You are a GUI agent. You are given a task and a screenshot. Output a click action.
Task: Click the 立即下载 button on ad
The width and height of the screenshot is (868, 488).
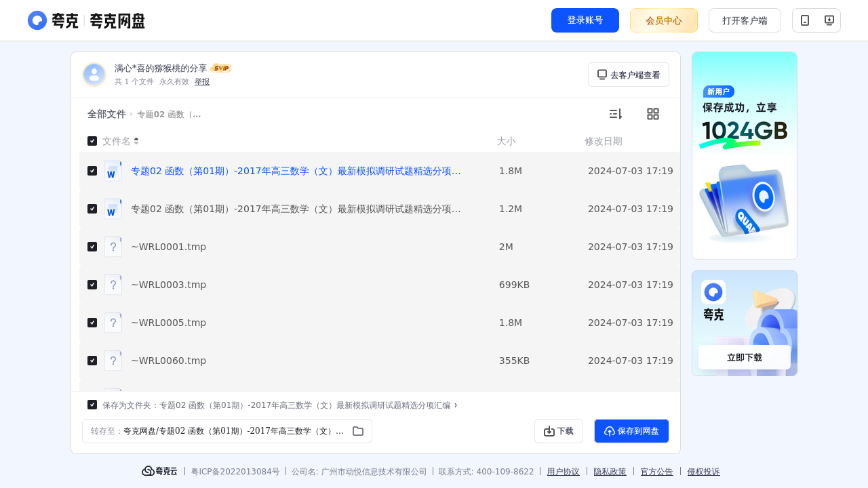pyautogui.click(x=745, y=357)
